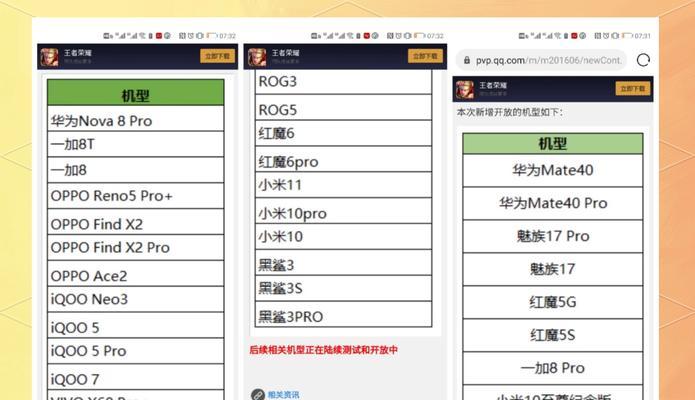Select the 华为Nova 8 Pro row
Viewport: 695px width, 400px height.
tap(136, 118)
